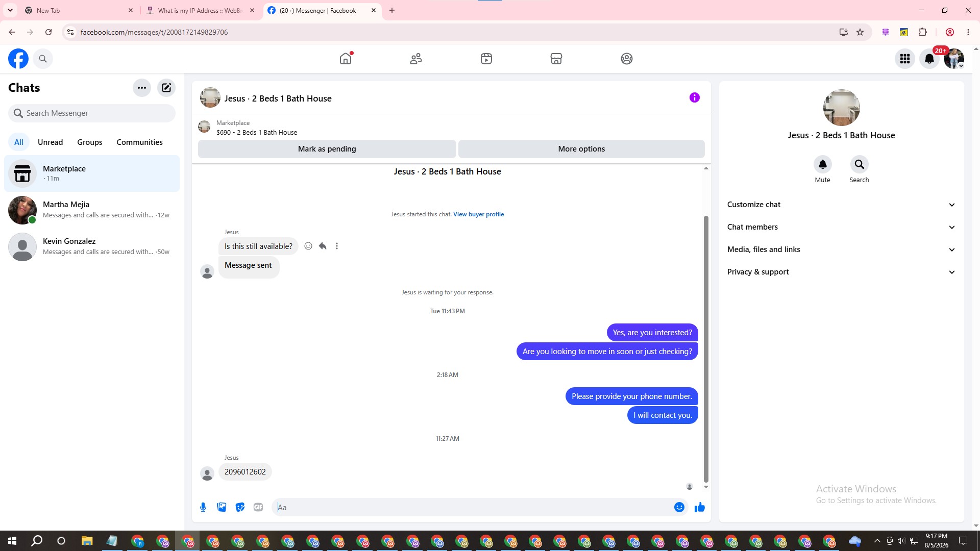Click the 2096012602 phone number message
The width and height of the screenshot is (980, 551).
pos(245,472)
